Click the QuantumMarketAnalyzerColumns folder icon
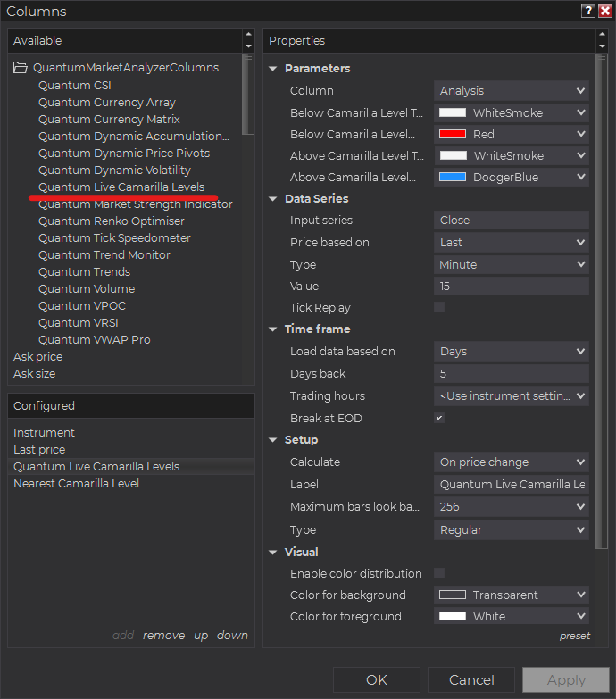616x699 pixels. pos(20,68)
